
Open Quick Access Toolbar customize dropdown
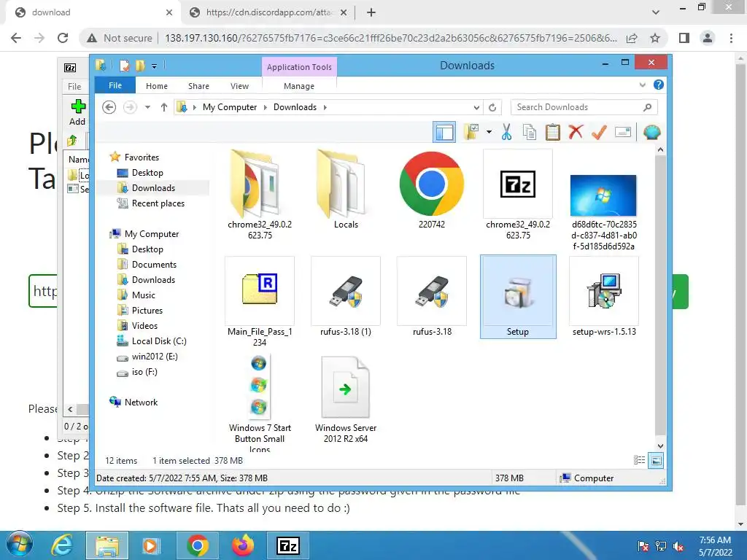155,66
